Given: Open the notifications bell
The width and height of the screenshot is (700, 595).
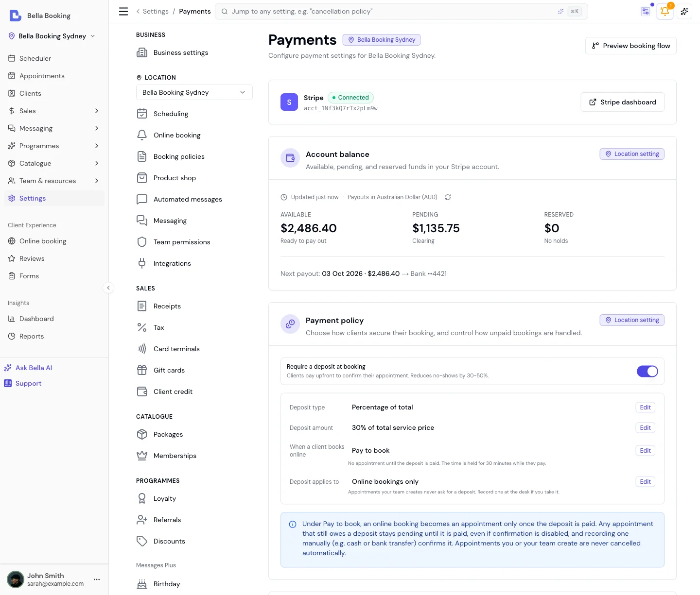Looking at the screenshot, I should (x=665, y=11).
